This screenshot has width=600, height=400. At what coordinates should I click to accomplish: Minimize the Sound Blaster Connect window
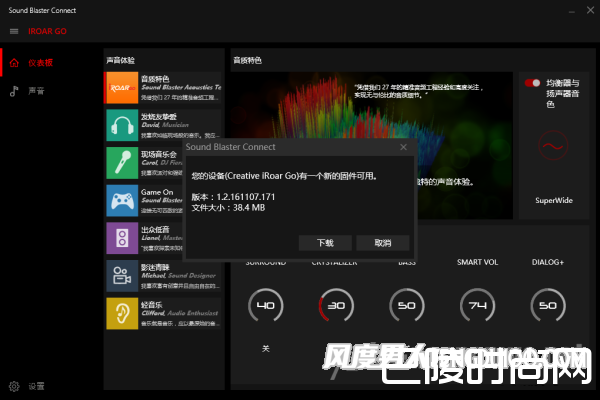pos(572,11)
